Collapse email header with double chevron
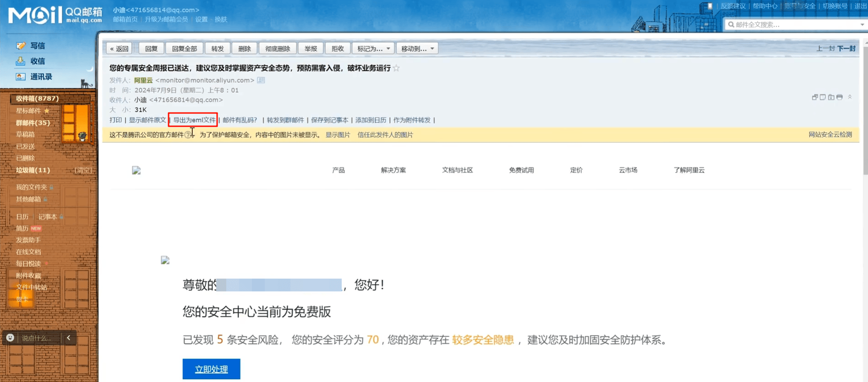 point(850,97)
